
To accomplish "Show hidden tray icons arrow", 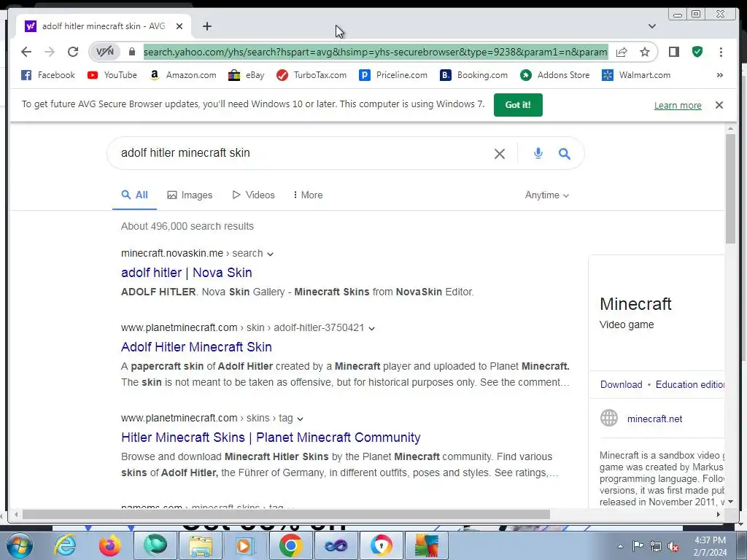I will click(x=620, y=546).
